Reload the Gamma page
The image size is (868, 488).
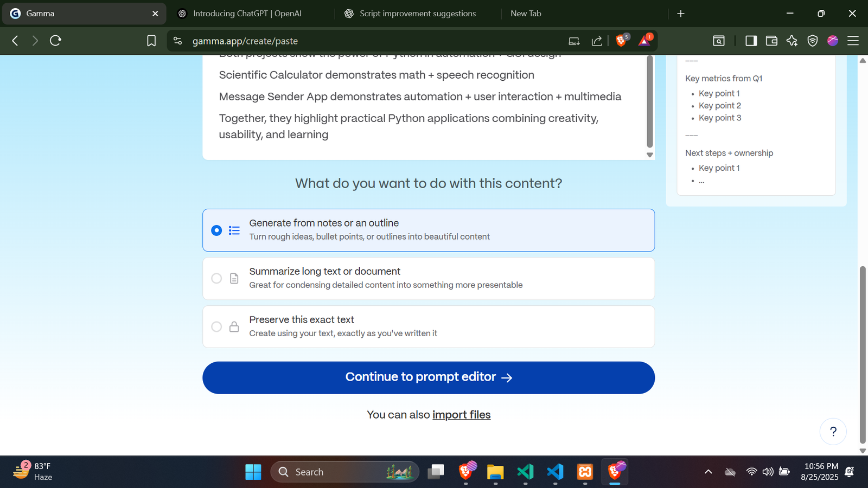pyautogui.click(x=55, y=41)
